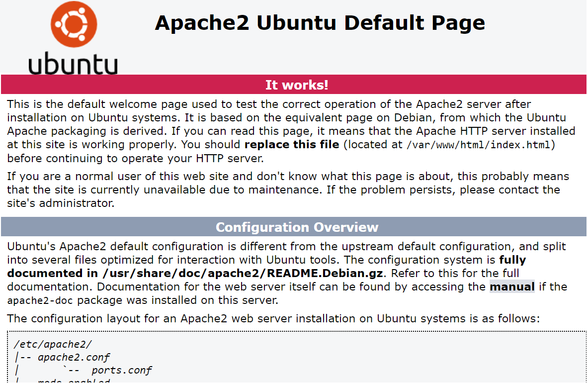Click the sentence starting The configuration layout
The width and height of the screenshot is (588, 383).
273,319
